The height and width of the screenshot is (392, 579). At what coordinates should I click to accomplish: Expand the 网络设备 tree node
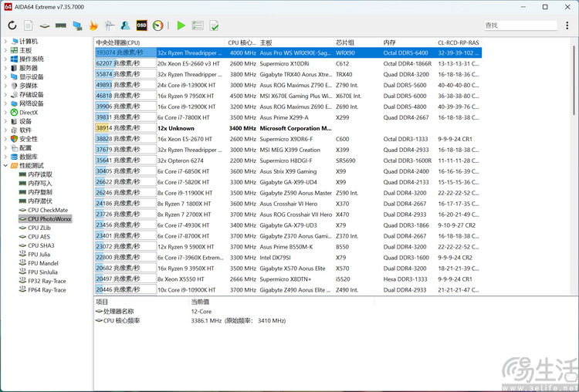tap(5, 103)
